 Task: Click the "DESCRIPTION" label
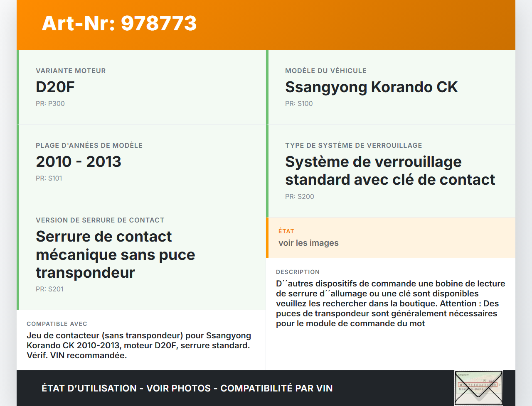[x=298, y=272]
